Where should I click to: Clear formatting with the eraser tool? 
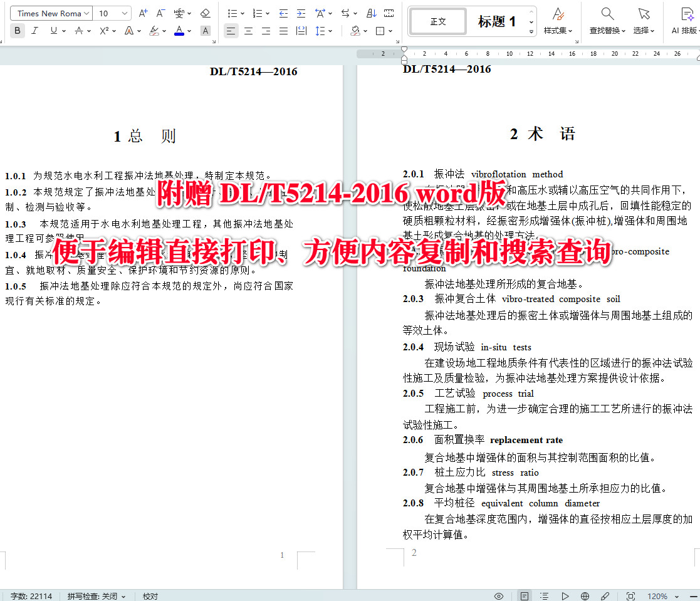coord(205,13)
